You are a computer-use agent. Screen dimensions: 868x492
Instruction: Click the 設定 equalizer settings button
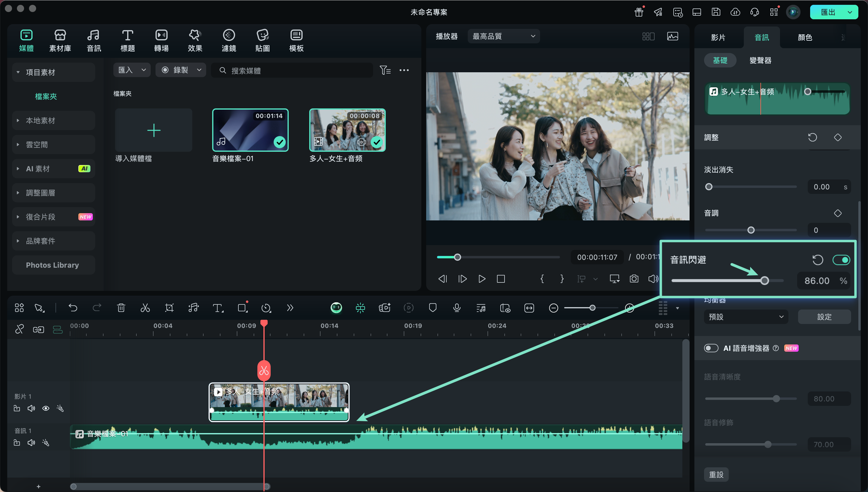click(824, 317)
